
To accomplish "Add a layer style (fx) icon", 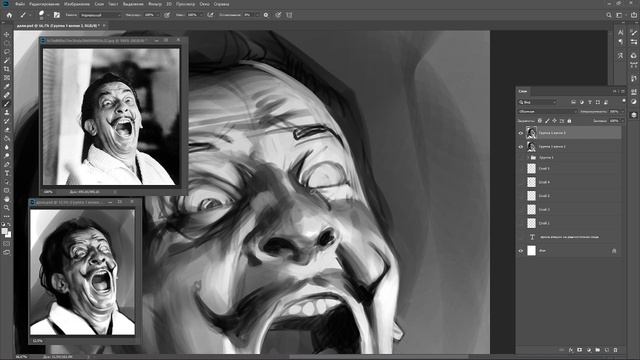I will click(571, 350).
